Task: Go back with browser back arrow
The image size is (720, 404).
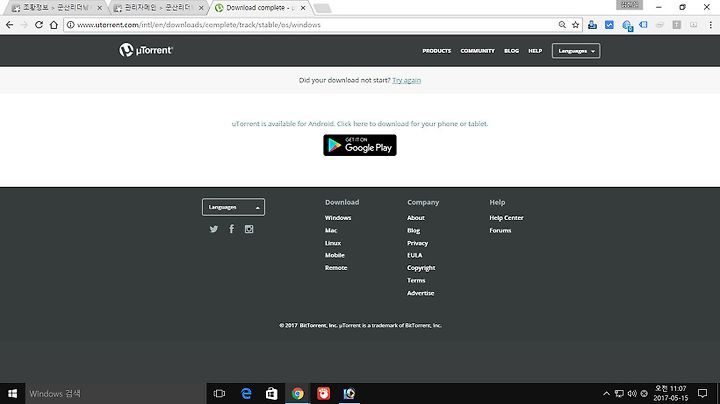Action: pos(10,25)
